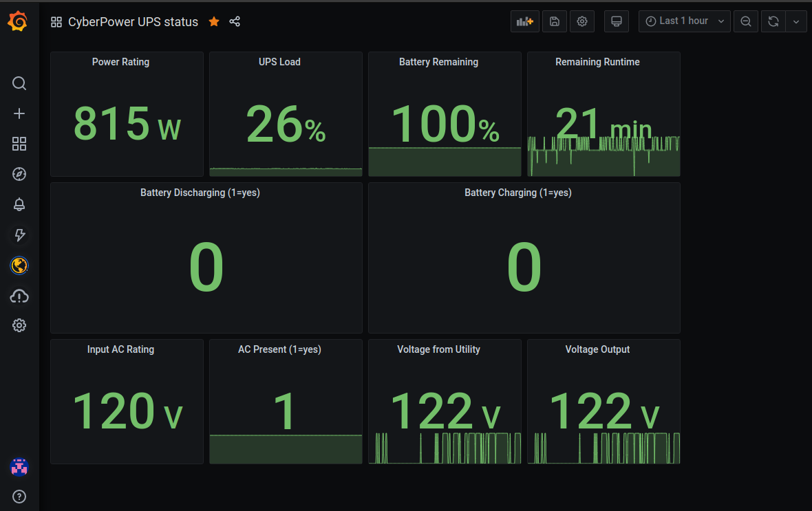Click the 26% UPS load value
Screen dimensions: 812x511
pos(286,124)
